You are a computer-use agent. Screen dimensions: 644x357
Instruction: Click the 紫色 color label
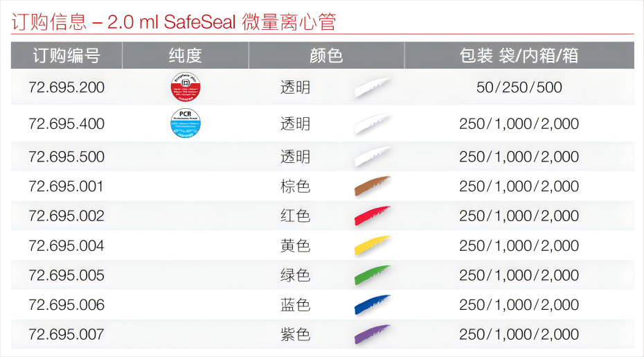point(295,335)
